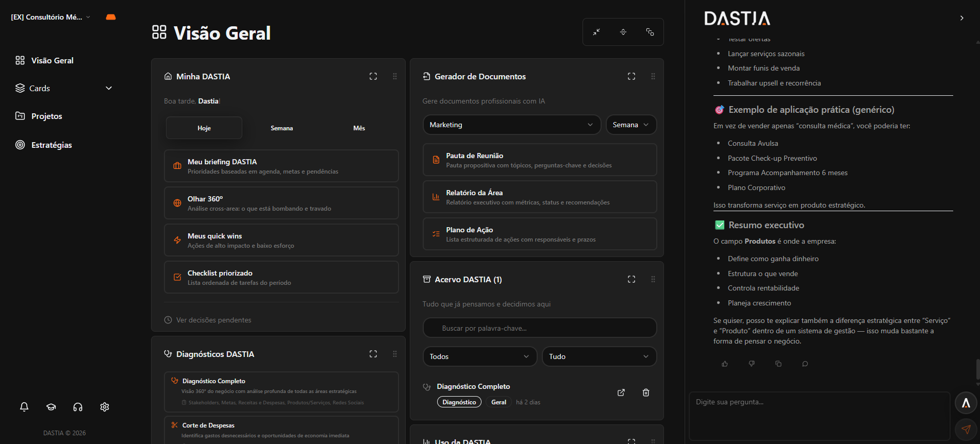Click the vertical align icon in header toolbar
The height and width of the screenshot is (444, 980).
pyautogui.click(x=623, y=32)
